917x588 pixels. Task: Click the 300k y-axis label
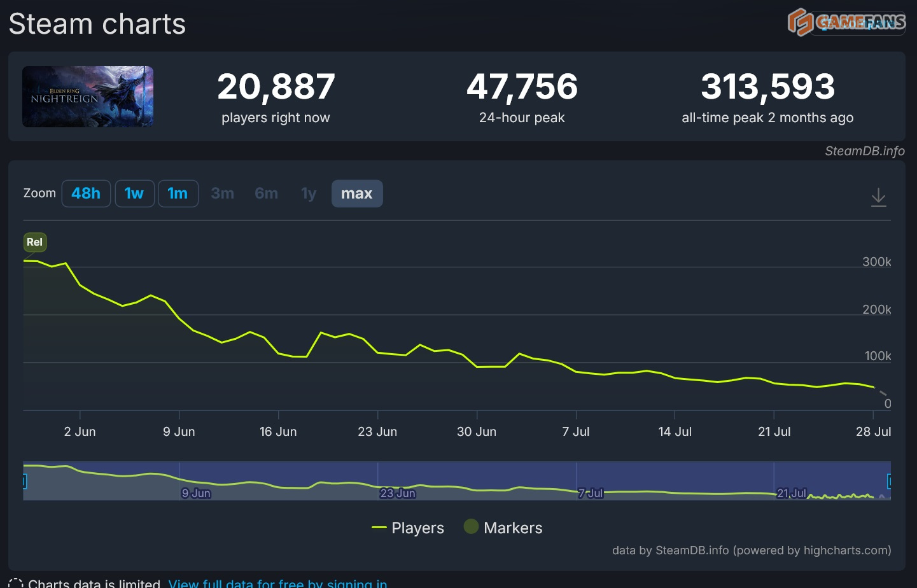tap(877, 262)
